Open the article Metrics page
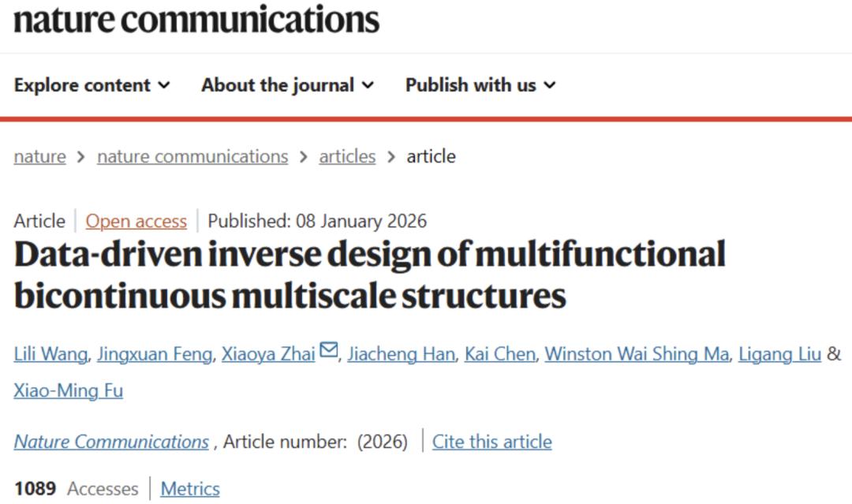This screenshot has width=852, height=504. (190, 489)
